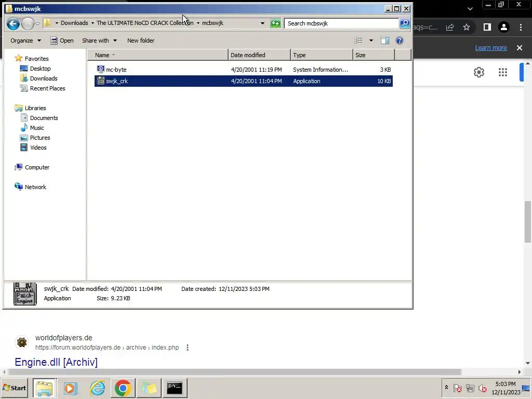Image resolution: width=532 pixels, height=399 pixels.
Task: Open Downloads in Favorites
Action: pyautogui.click(x=44, y=78)
